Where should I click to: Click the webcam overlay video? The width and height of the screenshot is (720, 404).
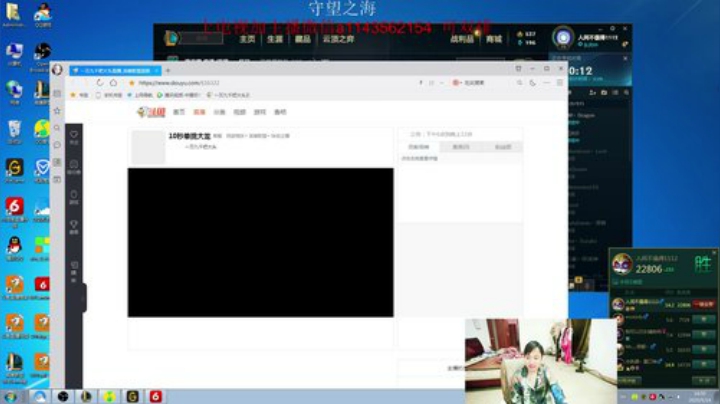click(x=540, y=361)
